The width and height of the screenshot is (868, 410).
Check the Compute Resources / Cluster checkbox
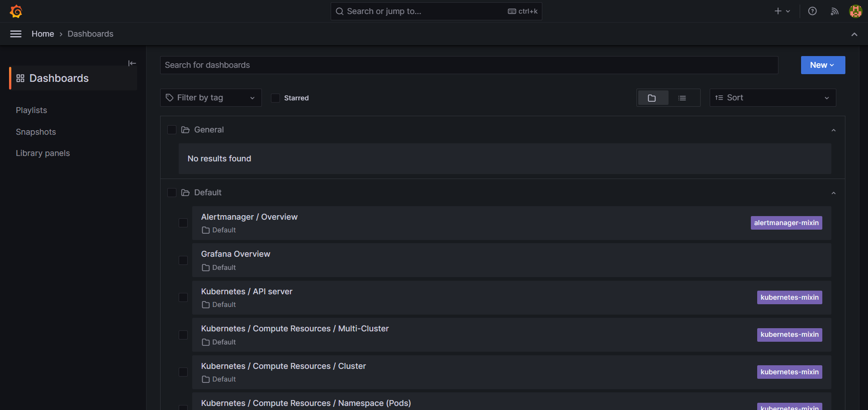click(183, 372)
